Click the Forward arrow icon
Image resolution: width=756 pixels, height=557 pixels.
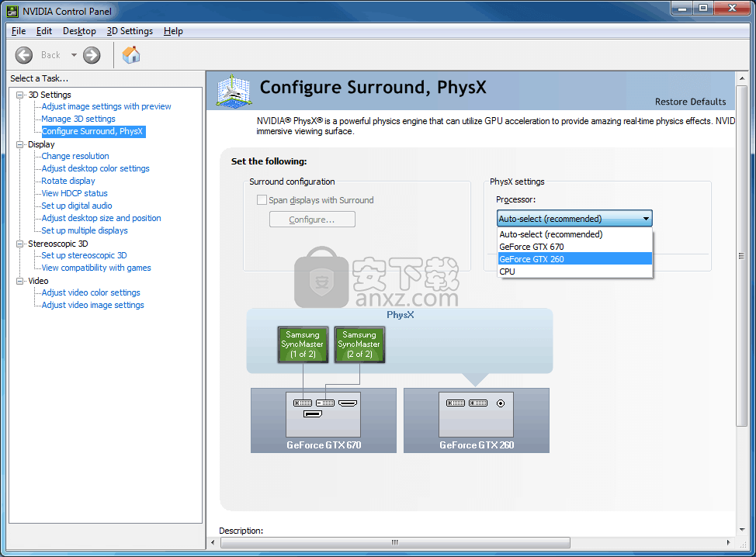[92, 55]
